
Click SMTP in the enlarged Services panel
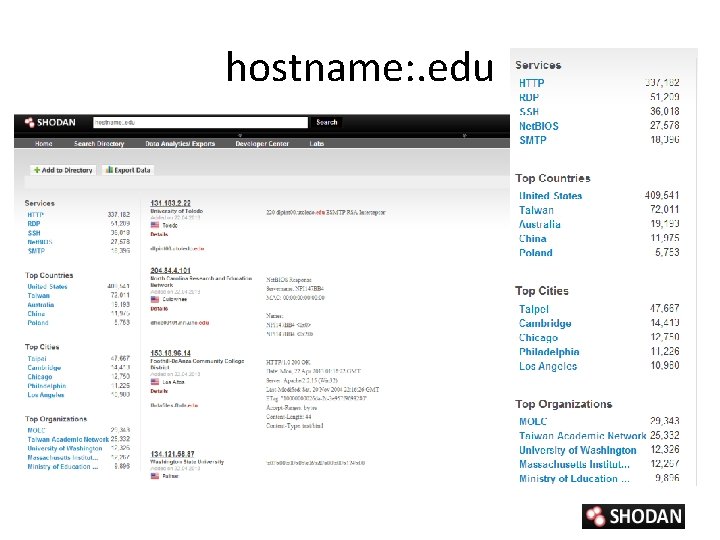[533, 140]
